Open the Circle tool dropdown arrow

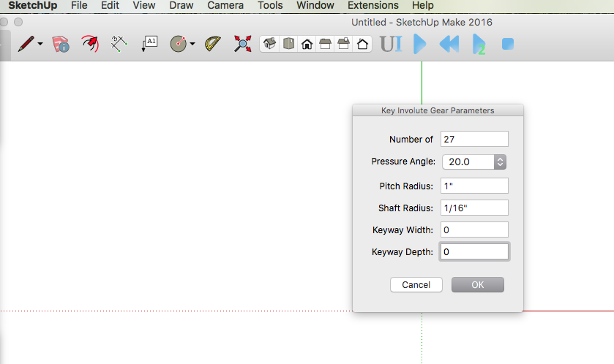pyautogui.click(x=192, y=44)
